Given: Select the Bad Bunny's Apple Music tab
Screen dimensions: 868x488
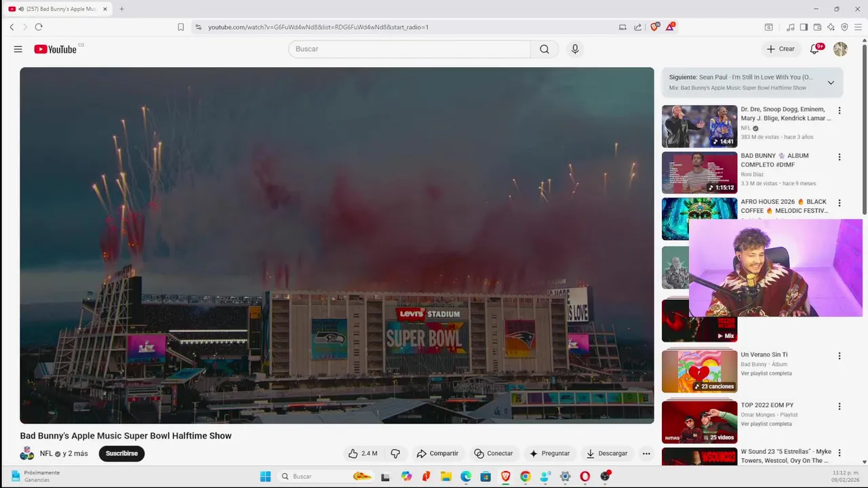Looking at the screenshot, I should pos(57,9).
